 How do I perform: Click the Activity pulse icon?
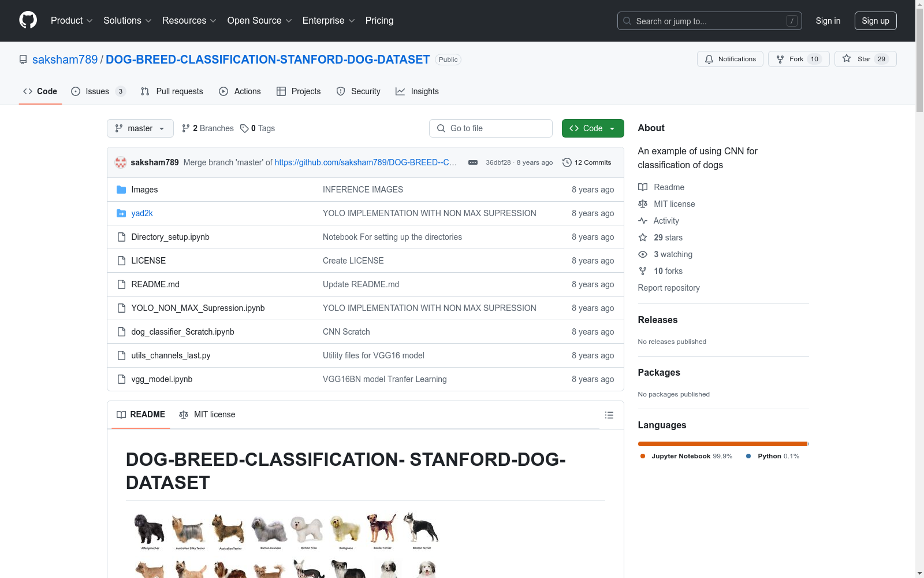(x=643, y=220)
